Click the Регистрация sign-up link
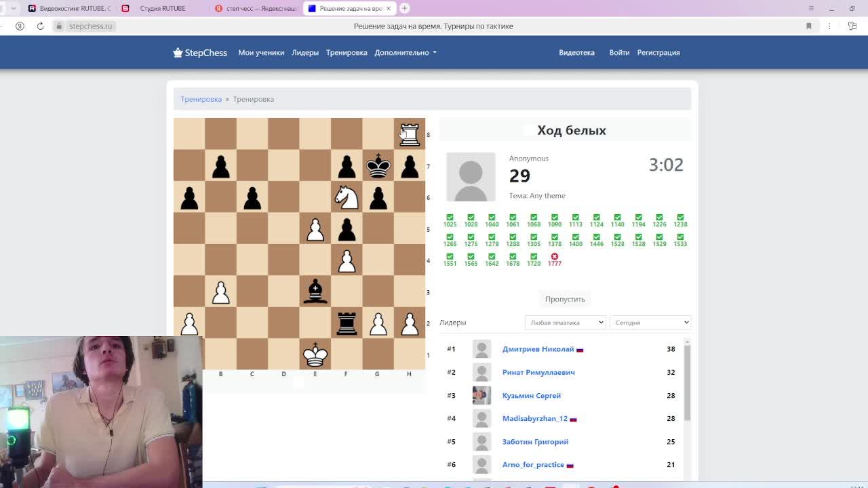 (658, 52)
